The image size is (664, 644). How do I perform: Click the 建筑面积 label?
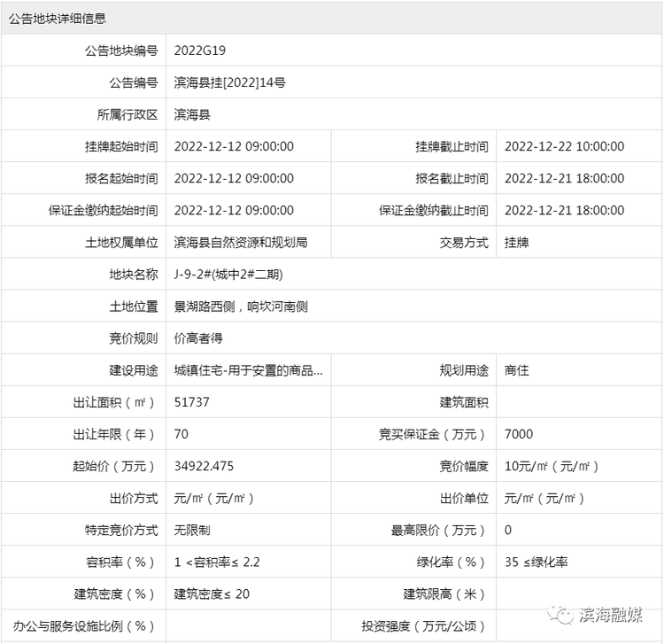(464, 402)
